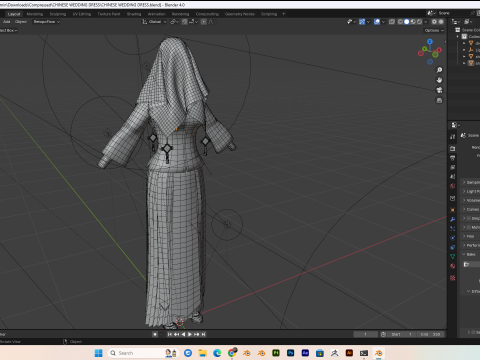This screenshot has width=480, height=360.
Task: Open the View Layer properties tab
Action: 452,167
